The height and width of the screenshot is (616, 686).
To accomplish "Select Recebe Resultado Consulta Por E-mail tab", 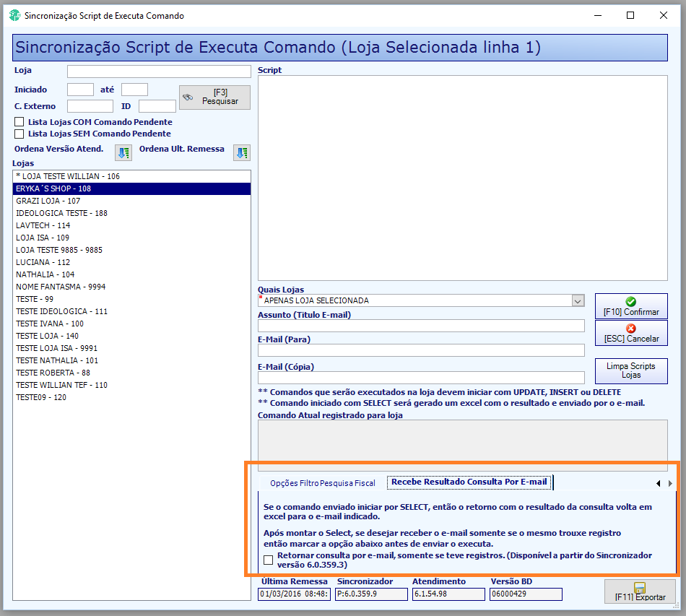I will [469, 482].
